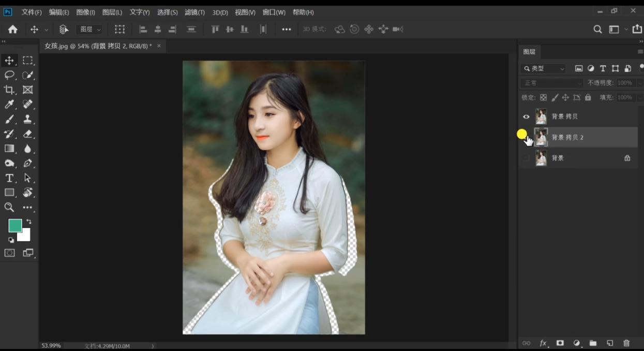
Task: Select the Eyedropper tool
Action: pos(9,105)
